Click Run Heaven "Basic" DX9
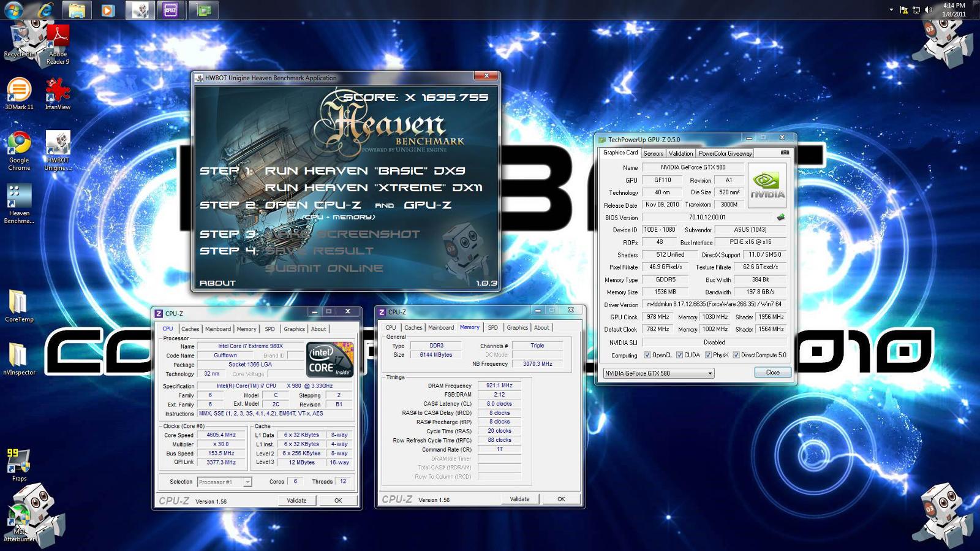The height and width of the screenshot is (551, 980). pos(364,171)
